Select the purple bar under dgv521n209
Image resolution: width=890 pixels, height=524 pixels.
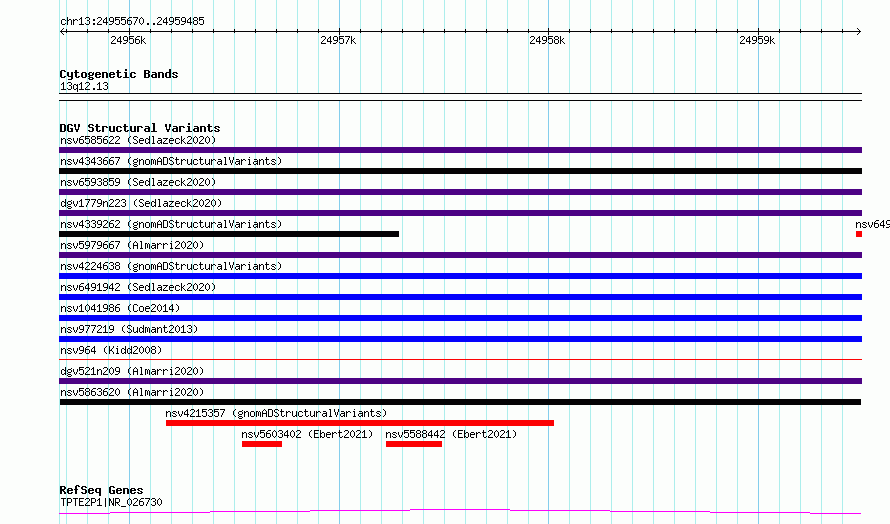(x=460, y=381)
